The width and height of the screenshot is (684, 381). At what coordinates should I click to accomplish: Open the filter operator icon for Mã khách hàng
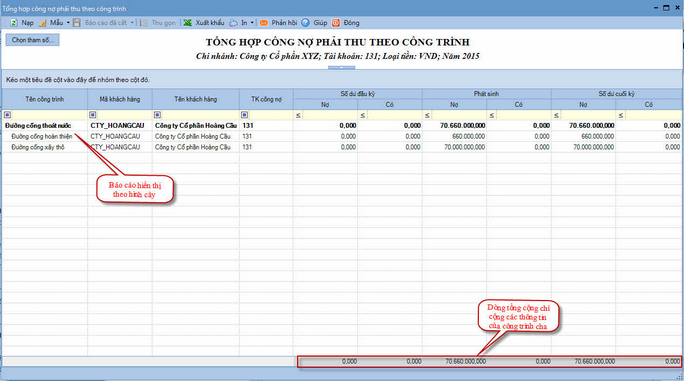(x=92, y=115)
